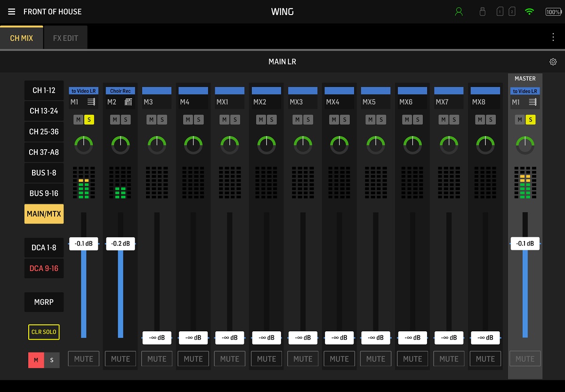Adjust the M1 pan knob
The height and width of the screenshot is (392, 565).
click(84, 145)
